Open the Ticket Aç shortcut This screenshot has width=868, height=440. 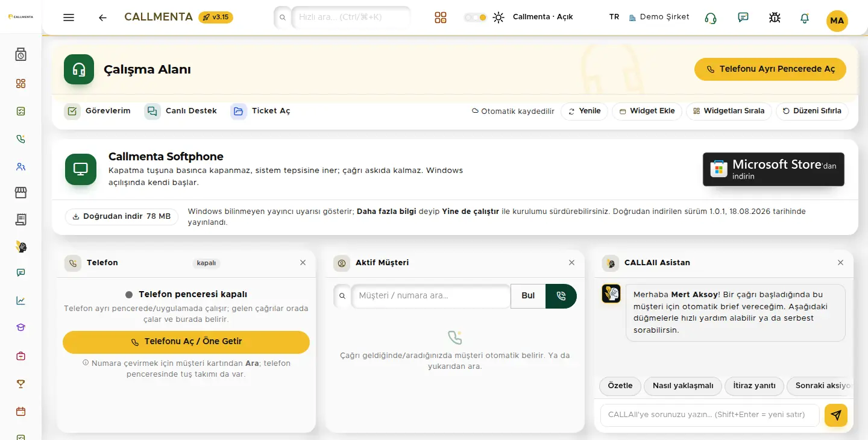pos(260,111)
